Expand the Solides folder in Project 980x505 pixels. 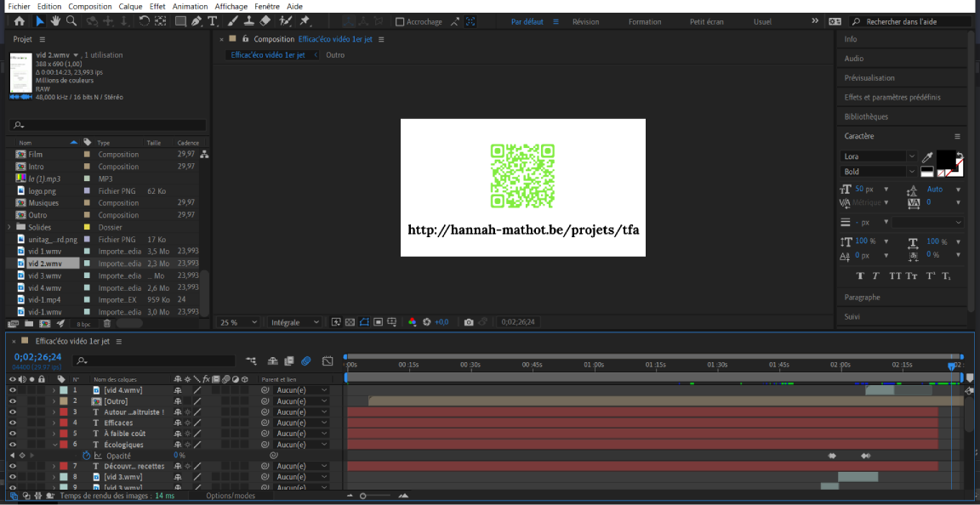(x=9, y=227)
